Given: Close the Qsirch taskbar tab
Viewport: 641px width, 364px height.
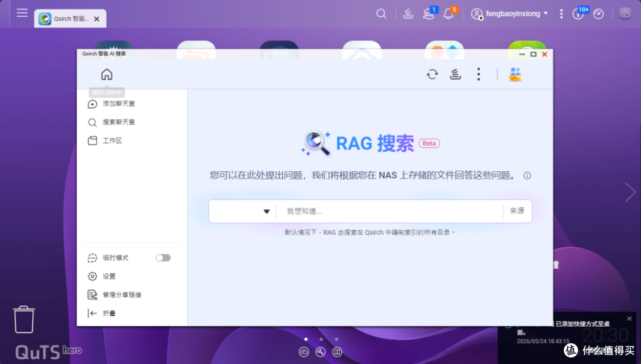Looking at the screenshot, I should pyautogui.click(x=97, y=19).
